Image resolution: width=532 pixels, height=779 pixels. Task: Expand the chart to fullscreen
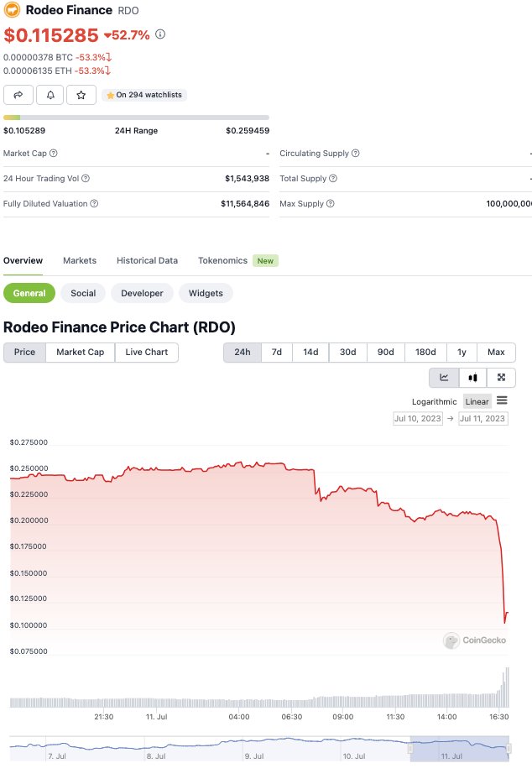(x=500, y=378)
